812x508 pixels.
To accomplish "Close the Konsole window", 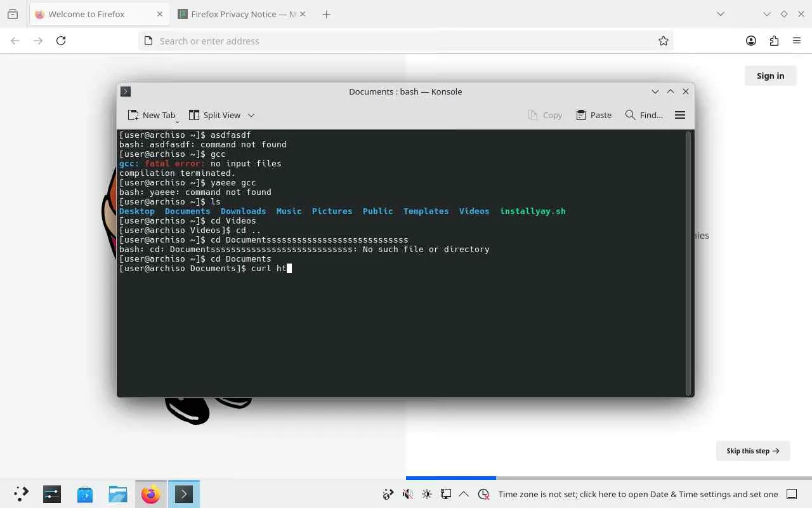I will coord(686,91).
